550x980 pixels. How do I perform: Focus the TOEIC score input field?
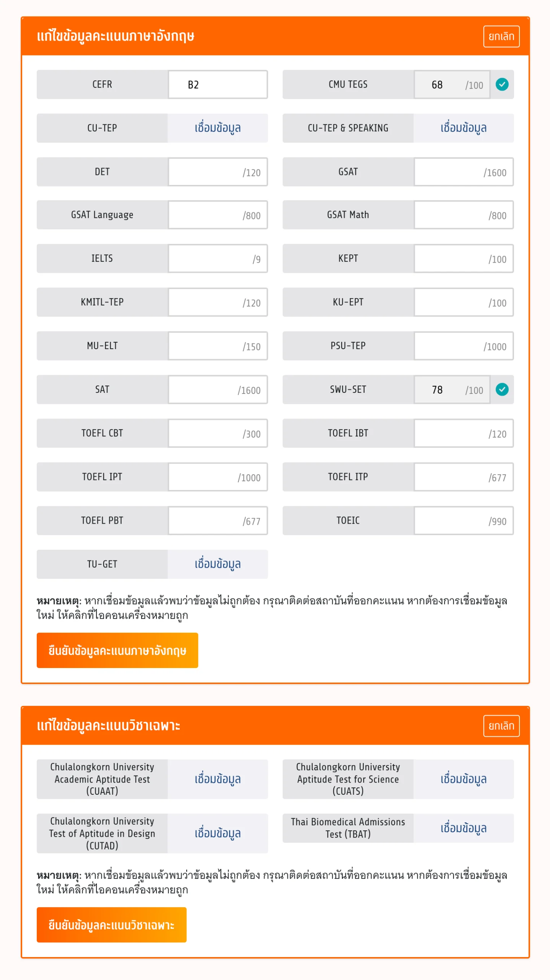pyautogui.click(x=451, y=521)
